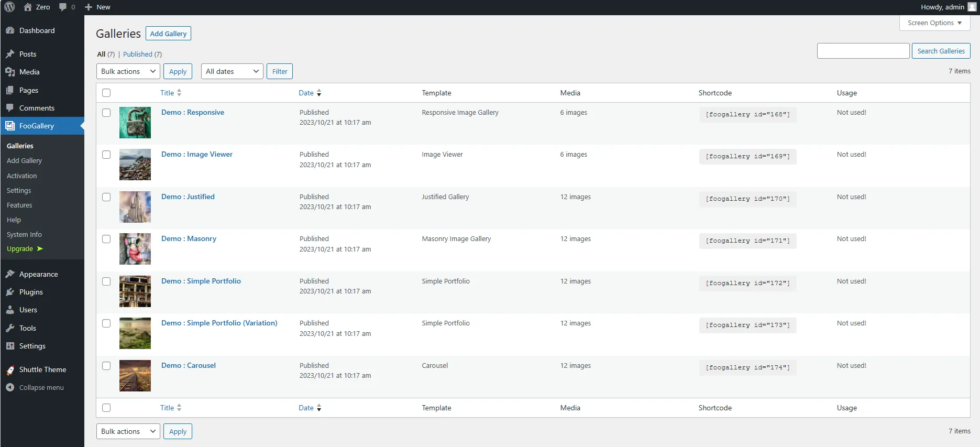Go to Appearance in the sidebar menu
This screenshot has height=447, width=980.
click(38, 274)
